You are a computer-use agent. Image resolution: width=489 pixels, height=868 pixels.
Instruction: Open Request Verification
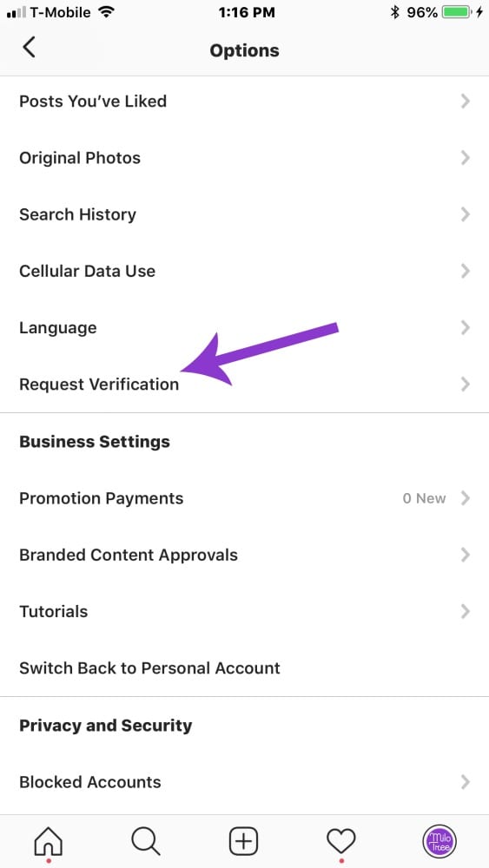point(244,385)
